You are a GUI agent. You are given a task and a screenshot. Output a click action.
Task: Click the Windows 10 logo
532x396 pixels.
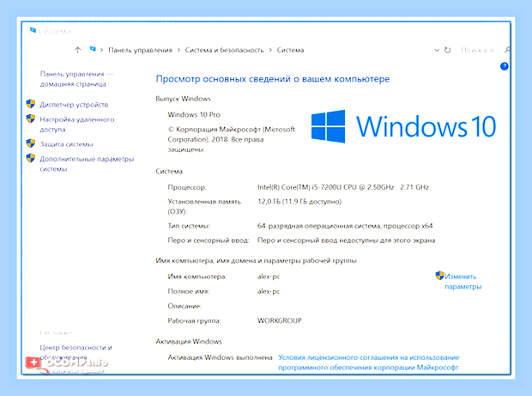(x=403, y=126)
